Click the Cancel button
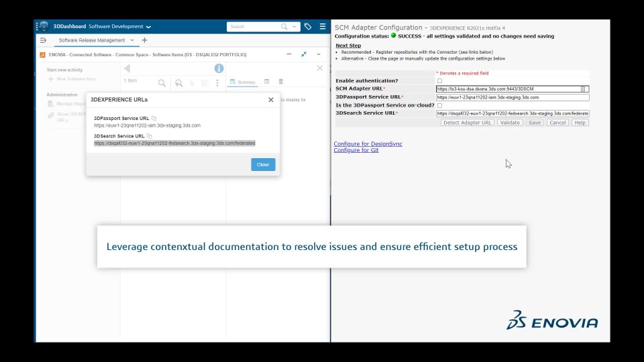This screenshot has width=644, height=362. point(557,123)
